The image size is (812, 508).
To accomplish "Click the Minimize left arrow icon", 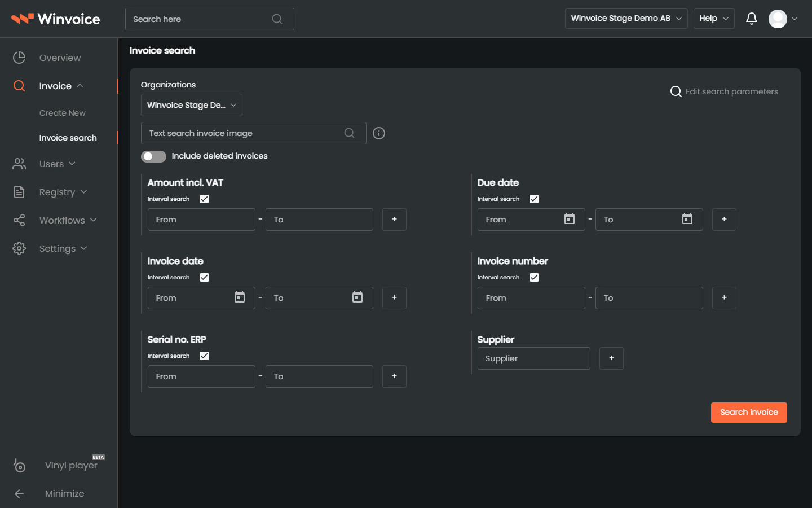I will [19, 494].
